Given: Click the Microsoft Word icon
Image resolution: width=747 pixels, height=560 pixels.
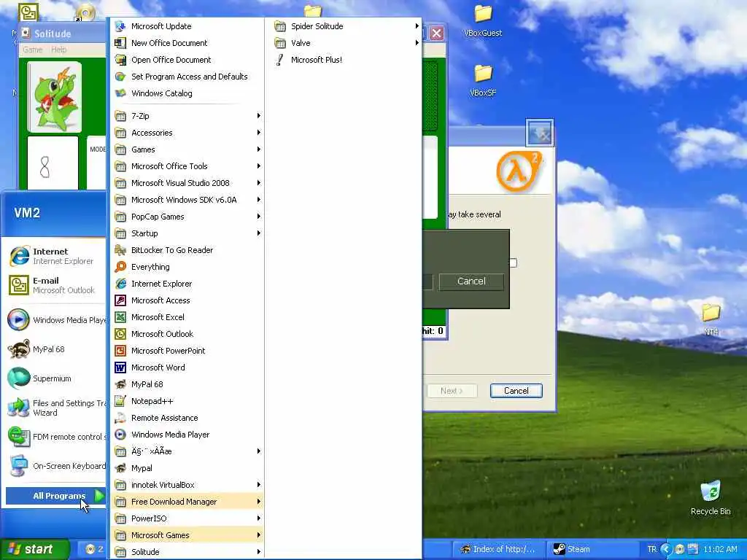Looking at the screenshot, I should click(120, 367).
